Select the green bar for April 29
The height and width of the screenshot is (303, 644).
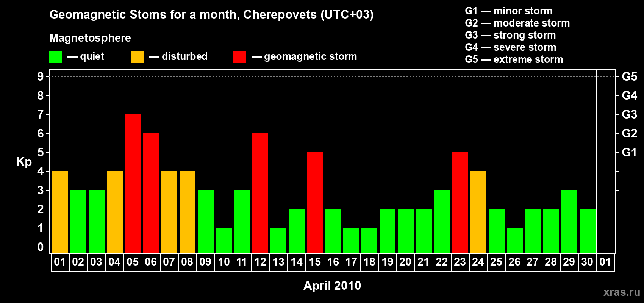(x=569, y=222)
